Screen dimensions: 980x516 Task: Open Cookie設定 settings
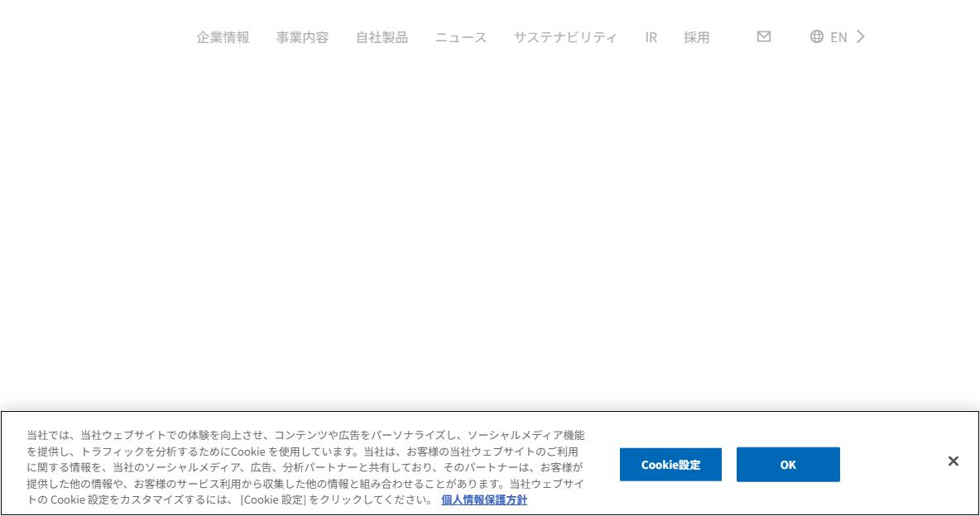[x=670, y=465]
